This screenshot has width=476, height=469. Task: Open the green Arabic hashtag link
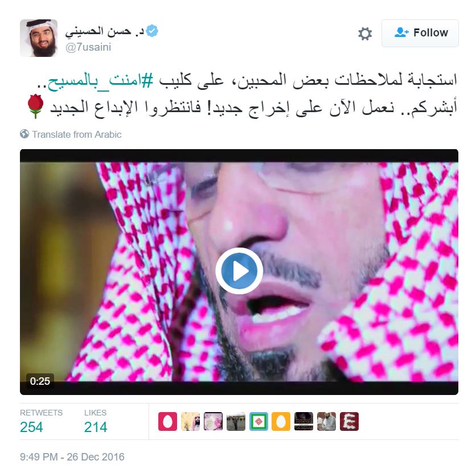[100, 80]
